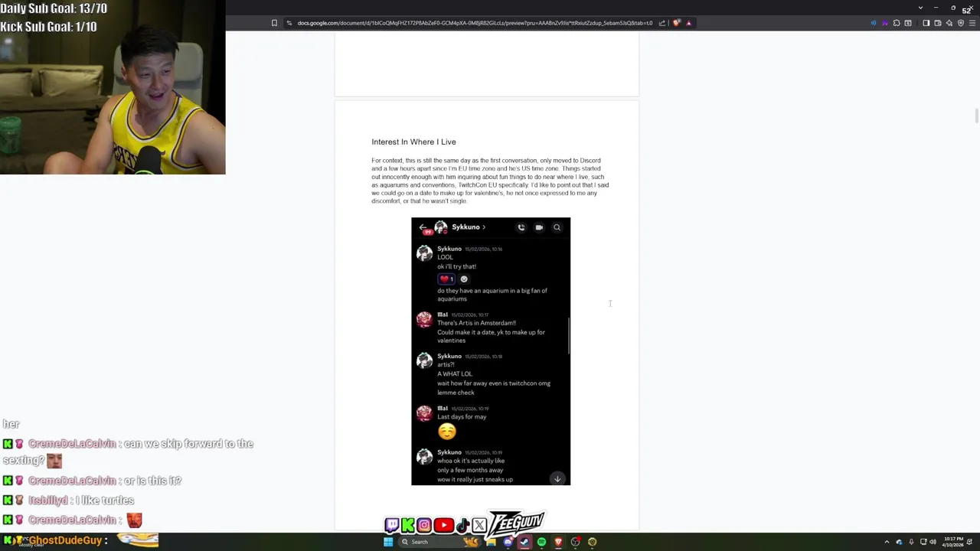980x551 pixels.
Task: Open the volume control in system tray
Action: click(933, 542)
